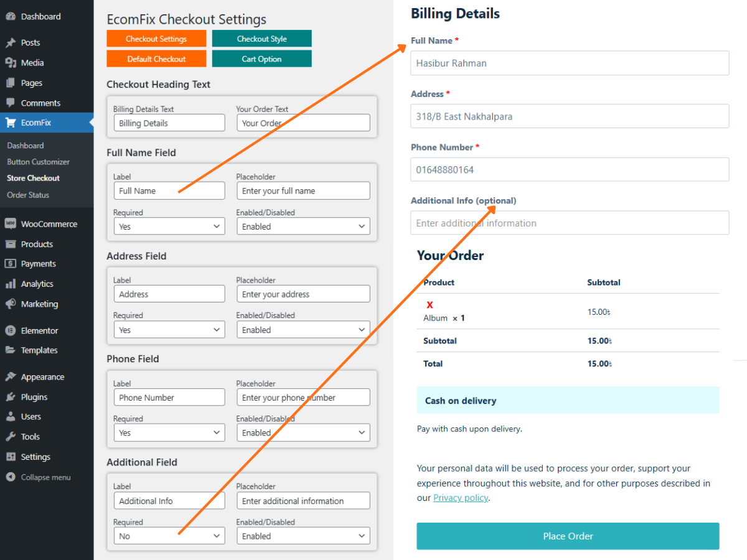
Task: Follow the Privacy policy link
Action: click(461, 498)
